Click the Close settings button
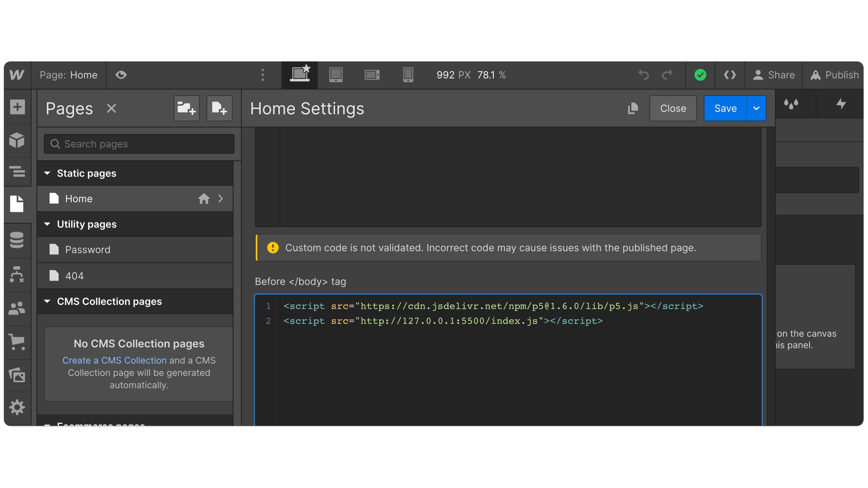The image size is (868, 488). tap(673, 108)
